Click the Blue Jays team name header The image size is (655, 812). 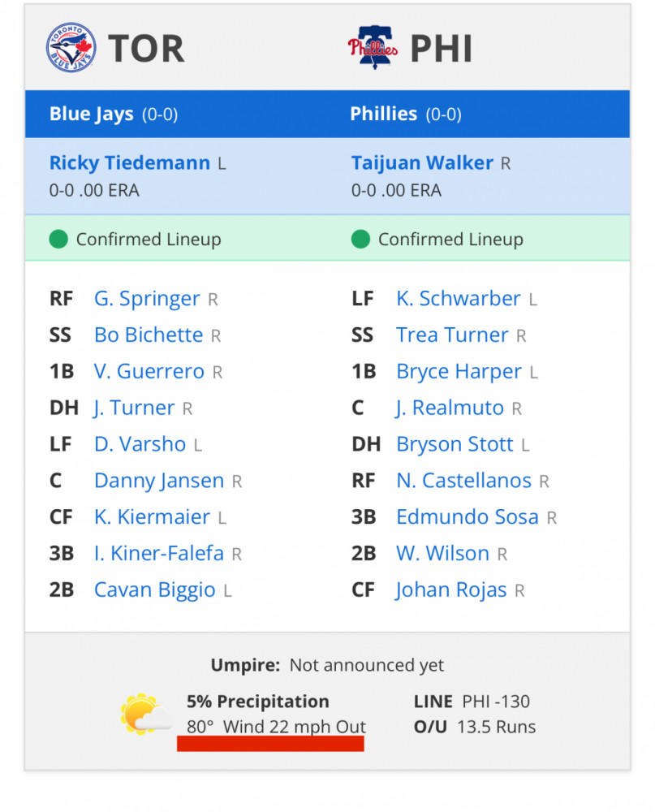(x=92, y=114)
